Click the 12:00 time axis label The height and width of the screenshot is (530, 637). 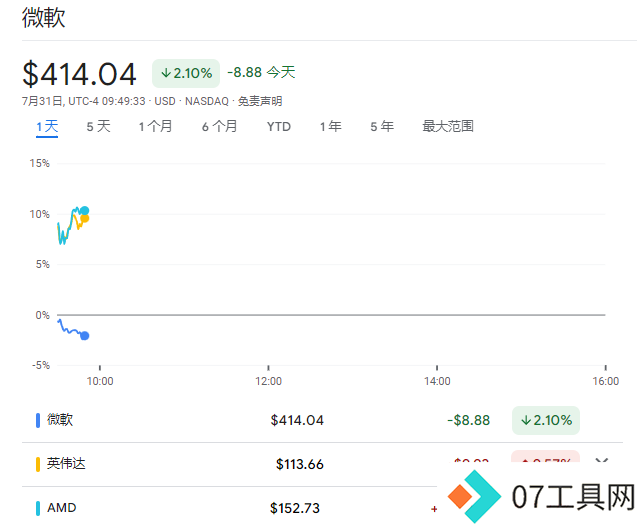[x=269, y=381]
